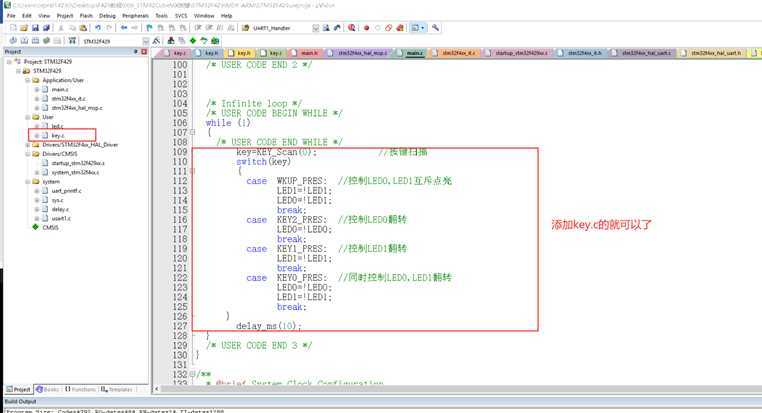Click the UART1_Handler find text field

click(280, 28)
